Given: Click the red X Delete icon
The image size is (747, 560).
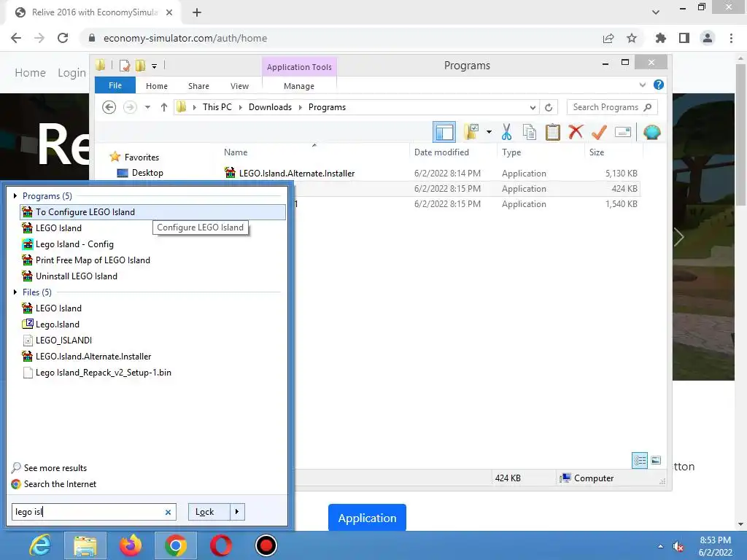Looking at the screenshot, I should click(x=576, y=131).
